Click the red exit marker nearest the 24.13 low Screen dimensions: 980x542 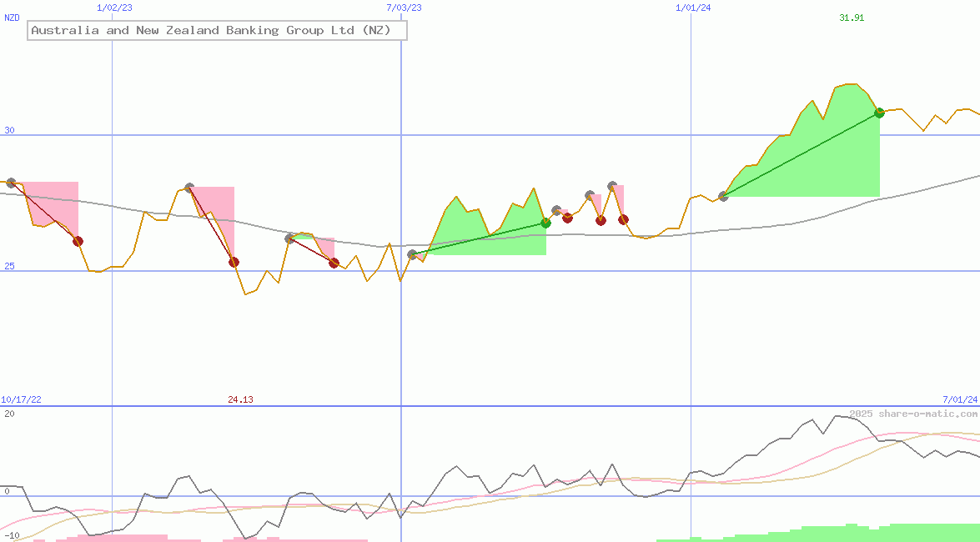click(x=234, y=262)
